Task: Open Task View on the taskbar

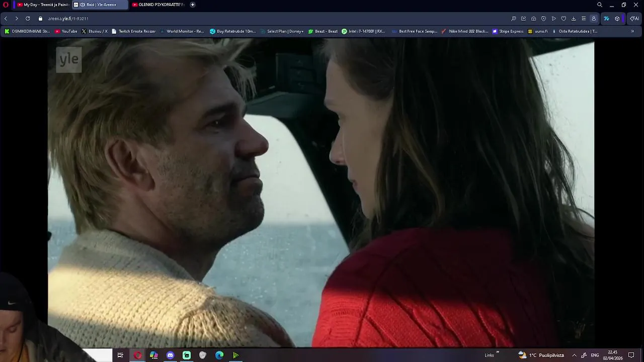Action: point(120,355)
